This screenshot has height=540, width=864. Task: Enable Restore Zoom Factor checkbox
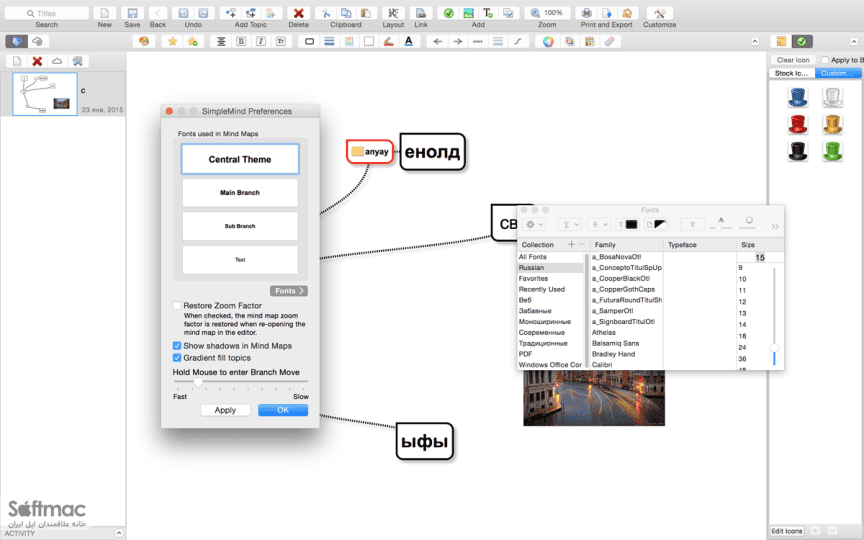point(177,305)
